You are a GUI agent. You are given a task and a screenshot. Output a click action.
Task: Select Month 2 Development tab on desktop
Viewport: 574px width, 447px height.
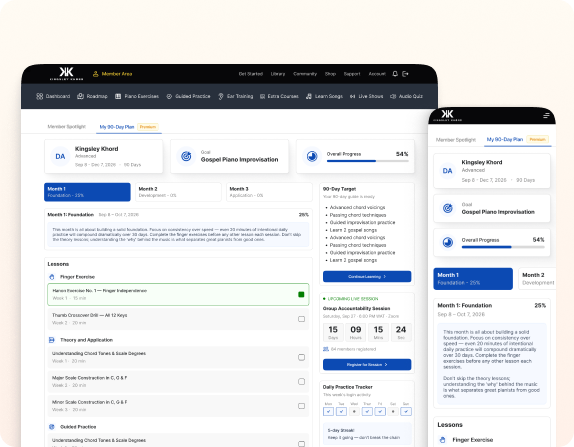coord(178,192)
